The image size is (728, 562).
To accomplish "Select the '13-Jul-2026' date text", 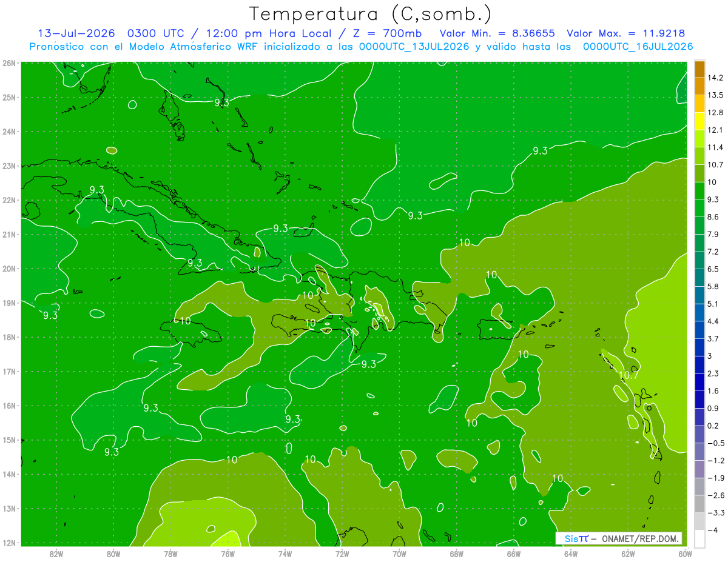I will [x=78, y=33].
